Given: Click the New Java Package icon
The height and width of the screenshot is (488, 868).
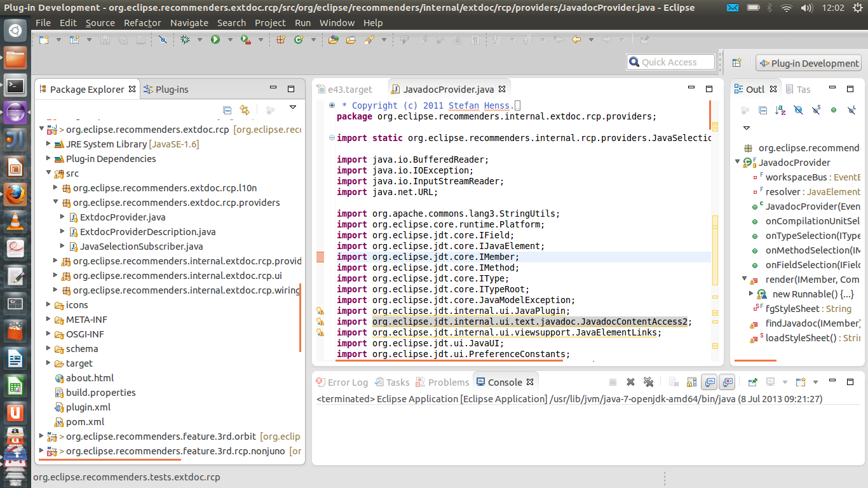Looking at the screenshot, I should pyautogui.click(x=280, y=39).
